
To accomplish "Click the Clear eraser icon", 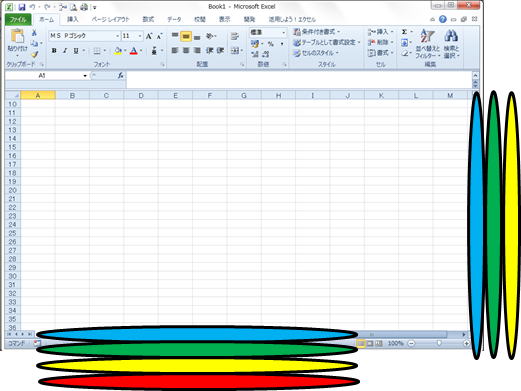I will click(405, 53).
